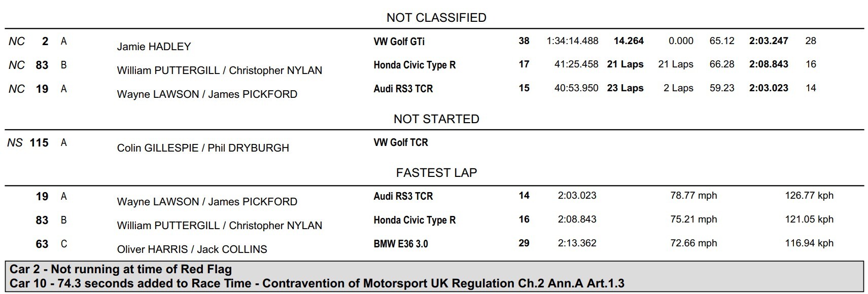Click the Car 10 time penalty note
The image size is (868, 294).
tap(317, 283)
